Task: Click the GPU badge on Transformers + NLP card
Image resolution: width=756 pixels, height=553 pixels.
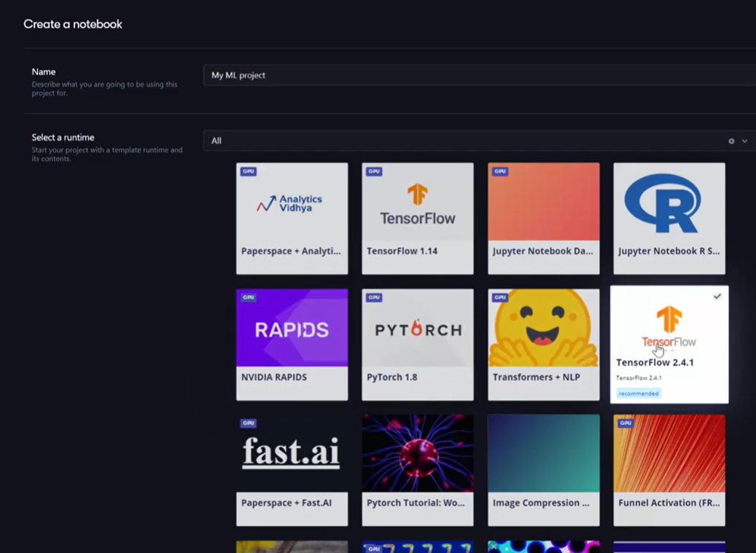Action: tap(500, 297)
